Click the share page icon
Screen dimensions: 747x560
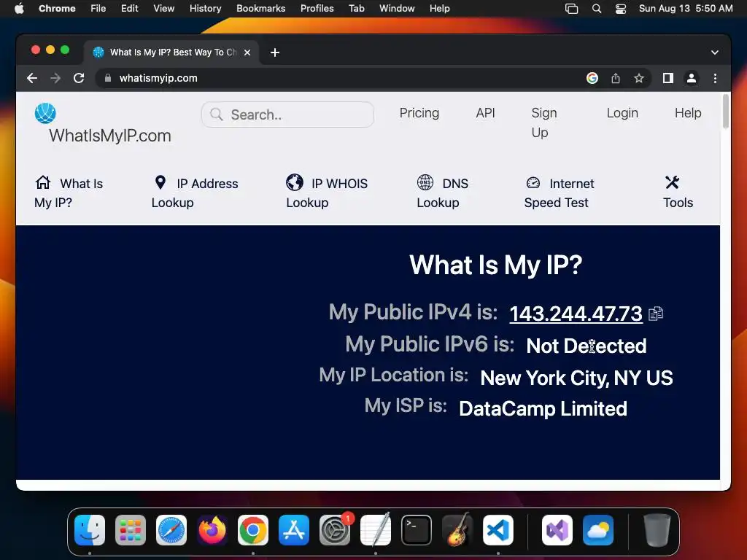click(x=616, y=78)
